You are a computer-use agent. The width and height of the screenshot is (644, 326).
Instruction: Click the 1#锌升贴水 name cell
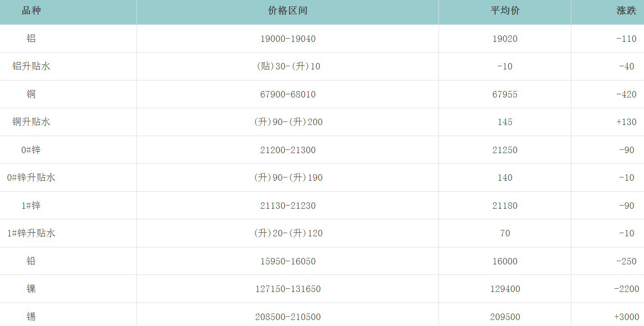pyautogui.click(x=31, y=233)
